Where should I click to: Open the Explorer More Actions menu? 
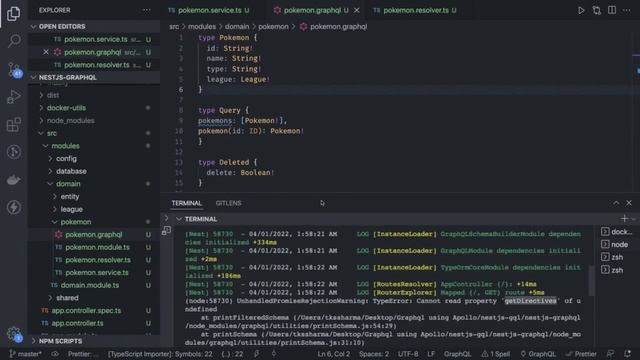[x=147, y=10]
